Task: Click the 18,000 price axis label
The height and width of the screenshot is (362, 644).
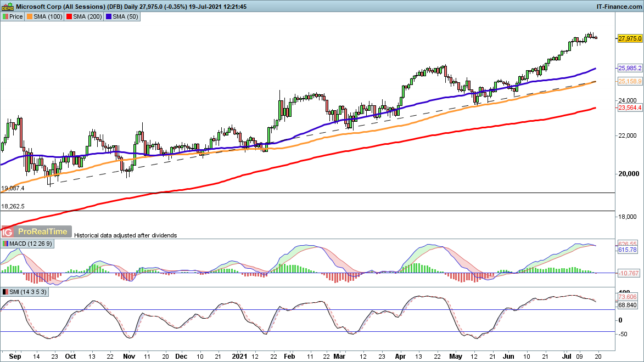Action: click(628, 217)
